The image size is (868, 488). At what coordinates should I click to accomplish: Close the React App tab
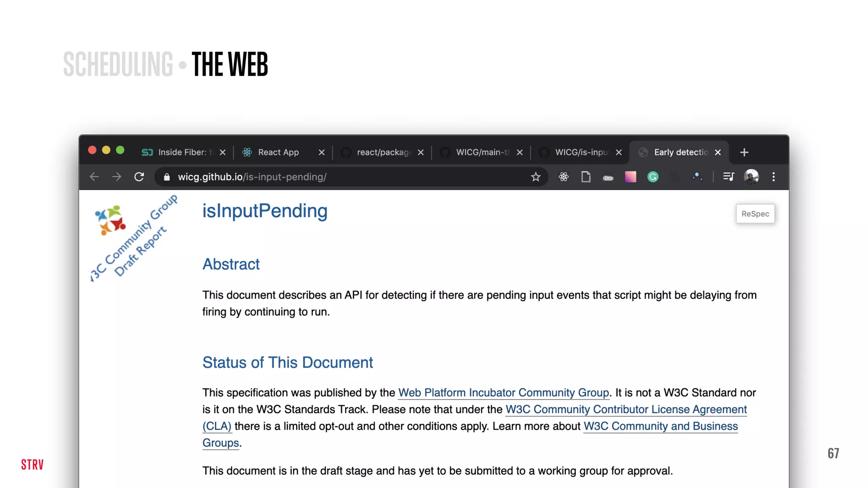tap(322, 152)
